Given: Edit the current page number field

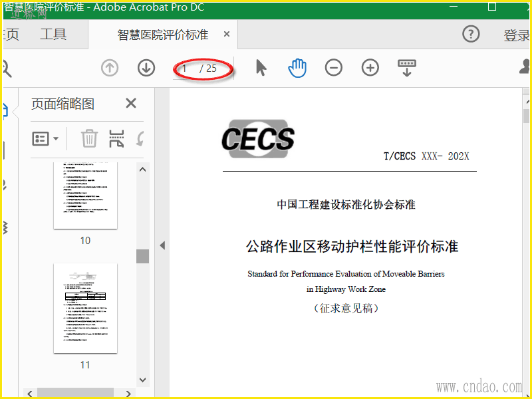Looking at the screenshot, I should coord(184,68).
